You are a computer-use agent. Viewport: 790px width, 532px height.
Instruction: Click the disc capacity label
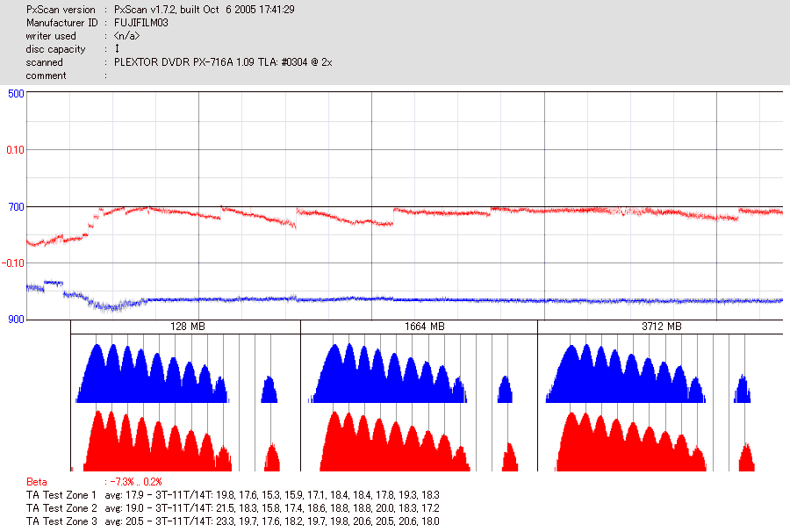pyautogui.click(x=55, y=49)
